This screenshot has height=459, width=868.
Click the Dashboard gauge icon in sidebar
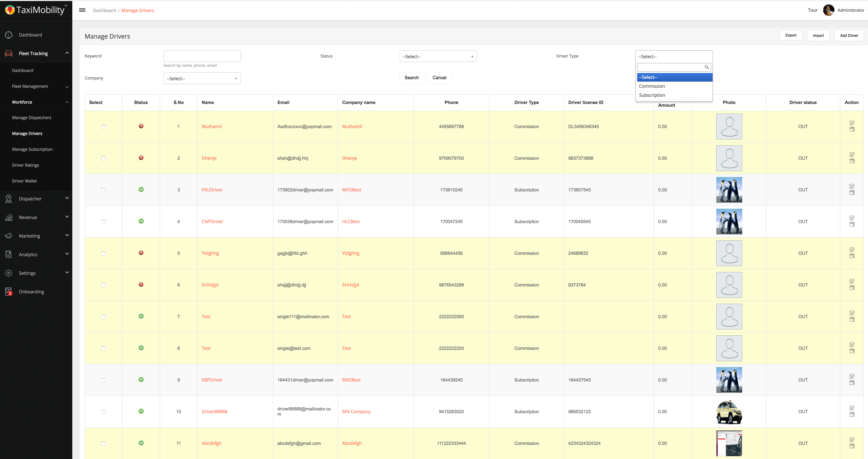point(9,35)
